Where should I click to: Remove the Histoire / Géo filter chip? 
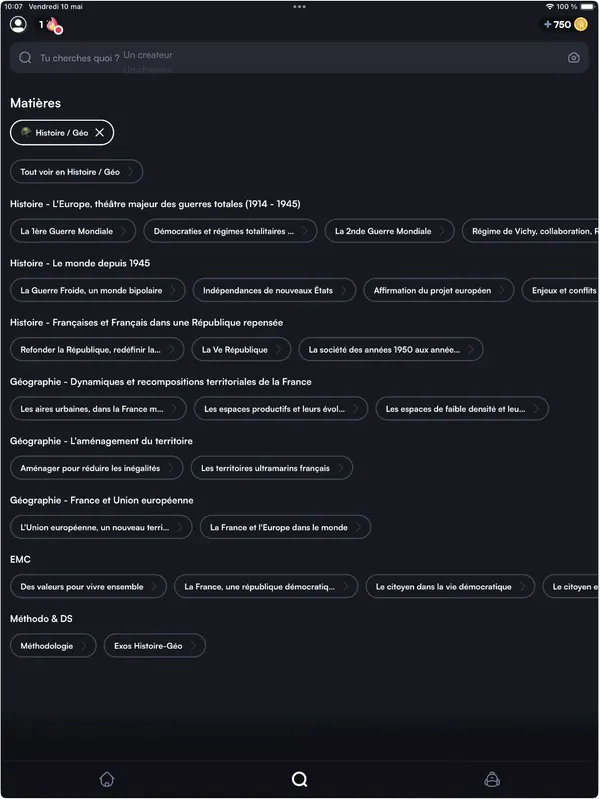point(99,132)
